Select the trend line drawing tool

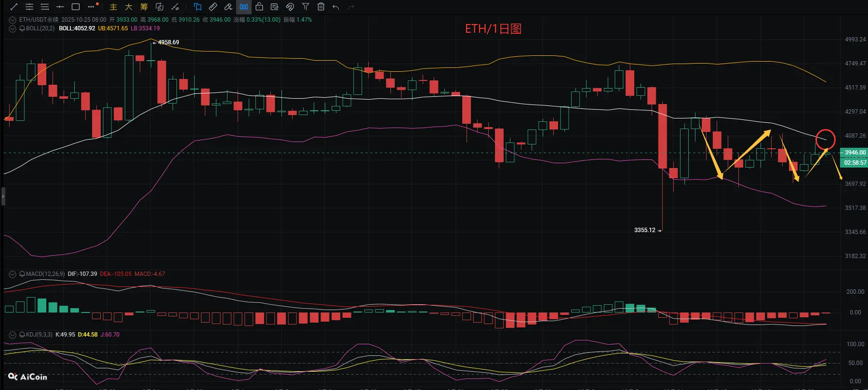[x=14, y=7]
